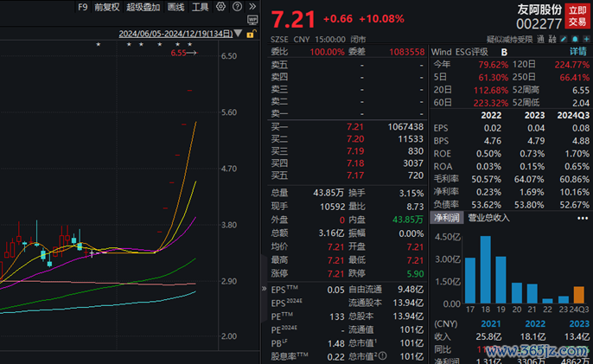Open the date range dropdown triangle
The width and height of the screenshot is (593, 364).
point(238,34)
